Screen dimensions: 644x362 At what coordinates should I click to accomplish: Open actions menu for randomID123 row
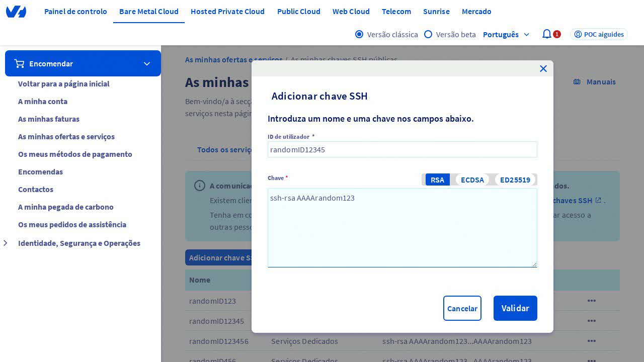tap(591, 301)
